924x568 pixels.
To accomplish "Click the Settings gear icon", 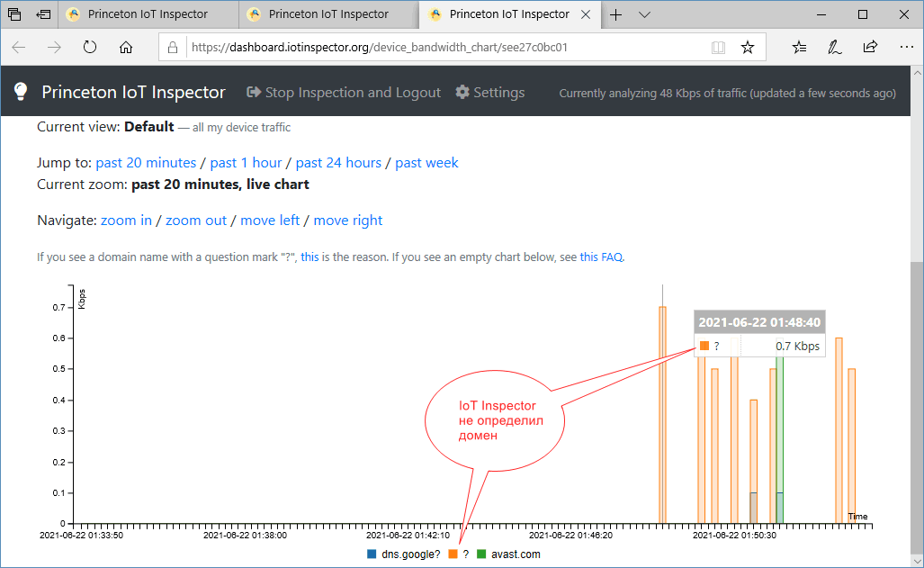I will [x=462, y=92].
